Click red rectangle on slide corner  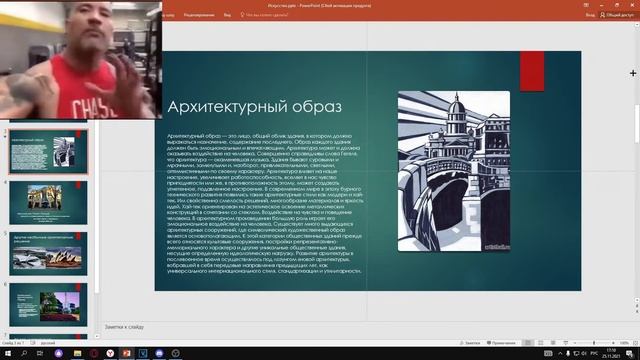[x=532, y=71]
